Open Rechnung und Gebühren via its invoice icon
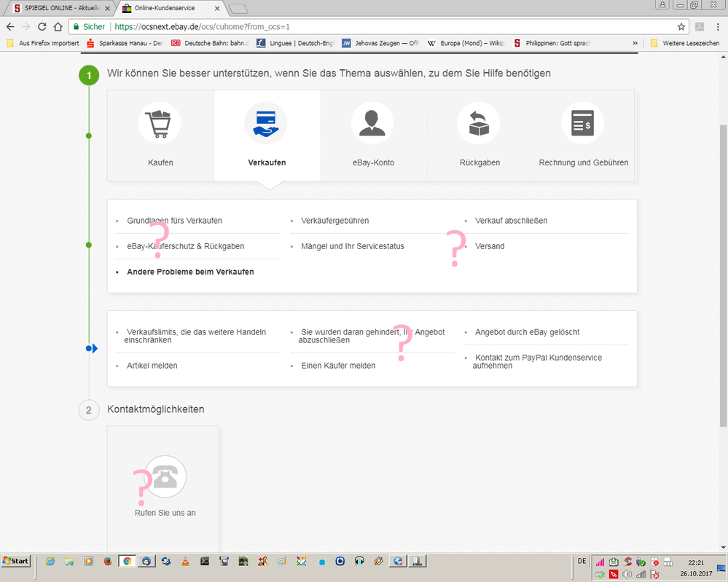Screen dimensions: 728x582 tap(583, 122)
